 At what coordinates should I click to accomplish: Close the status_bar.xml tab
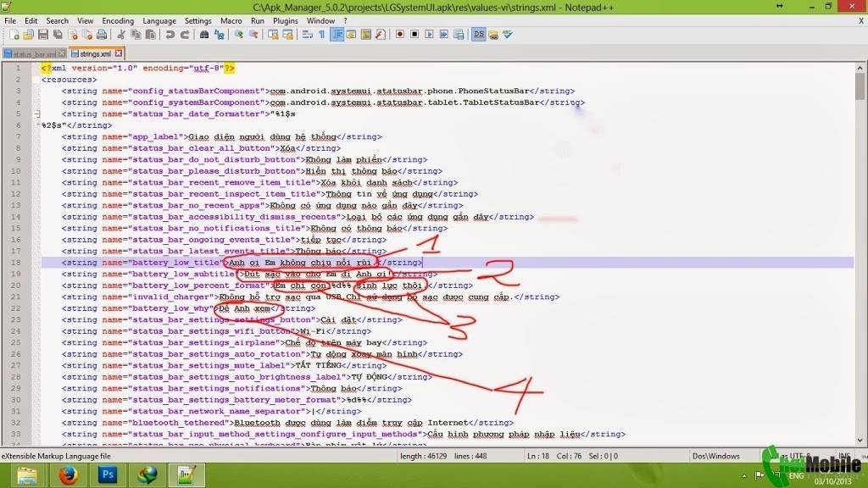pyautogui.click(x=62, y=53)
